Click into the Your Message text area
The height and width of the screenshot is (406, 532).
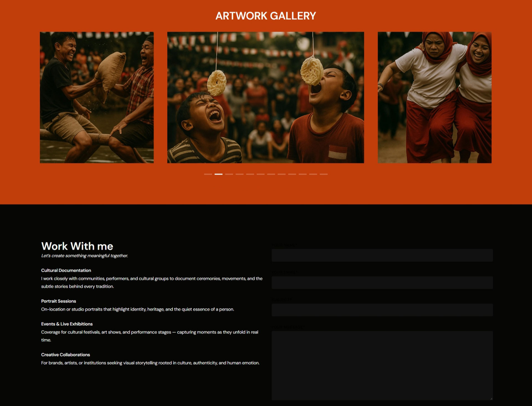[x=382, y=366]
